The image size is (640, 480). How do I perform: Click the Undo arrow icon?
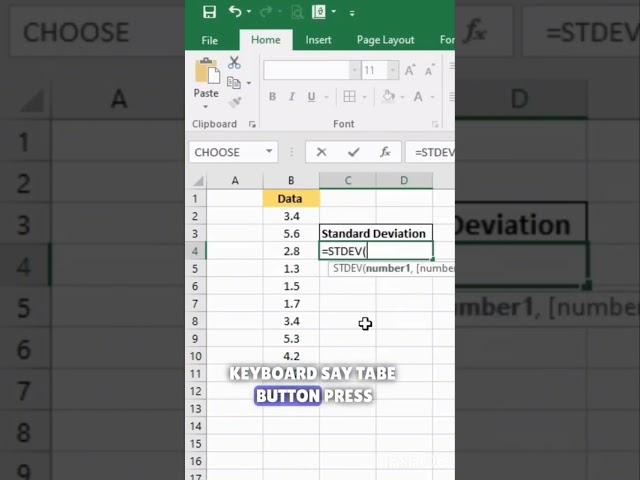pos(235,12)
